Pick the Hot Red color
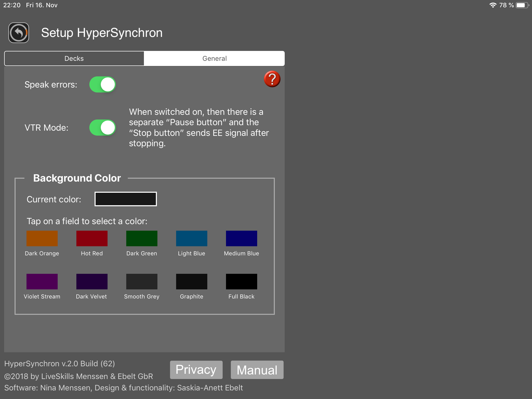532x399 pixels. pyautogui.click(x=92, y=238)
